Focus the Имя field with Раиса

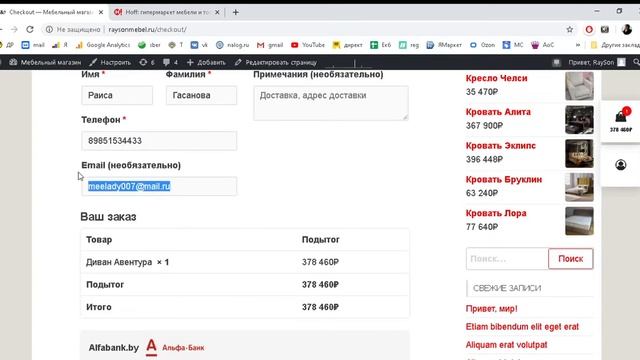pyautogui.click(x=117, y=96)
